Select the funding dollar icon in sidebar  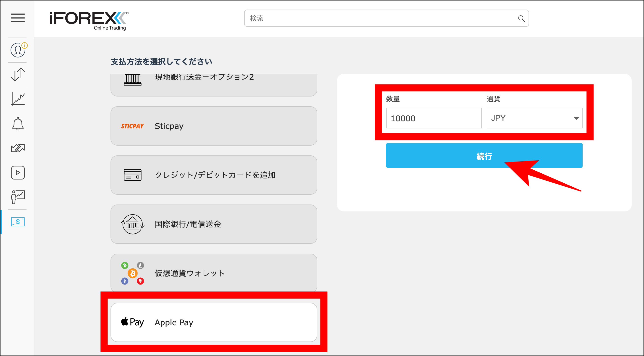coord(17,222)
